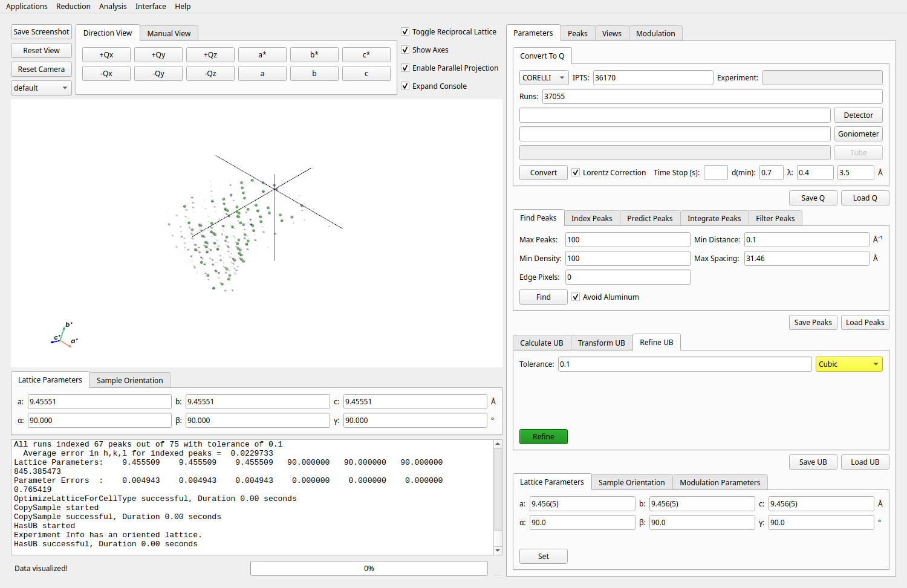907x588 pixels.
Task: Click Save Peaks button
Action: point(813,322)
